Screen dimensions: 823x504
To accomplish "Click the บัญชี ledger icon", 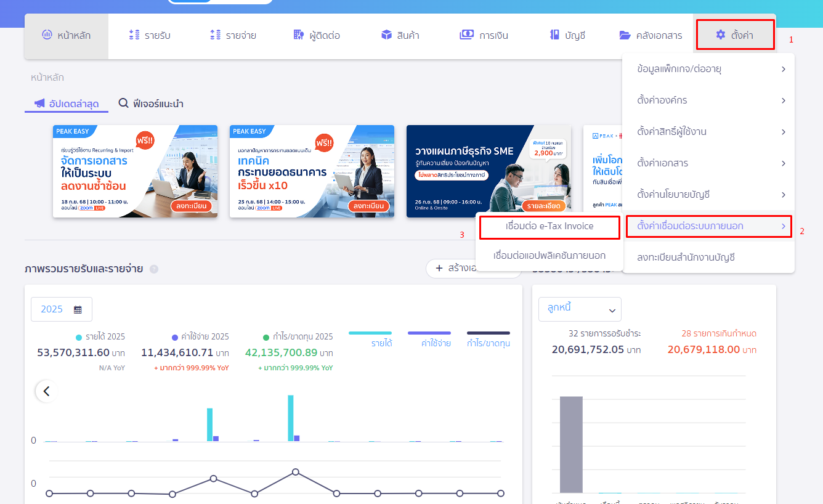I will 554,35.
